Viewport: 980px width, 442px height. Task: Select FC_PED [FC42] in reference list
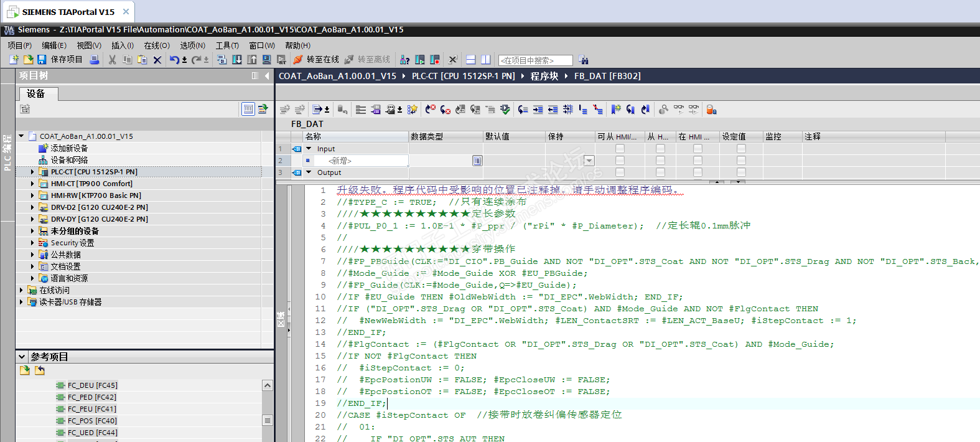91,397
